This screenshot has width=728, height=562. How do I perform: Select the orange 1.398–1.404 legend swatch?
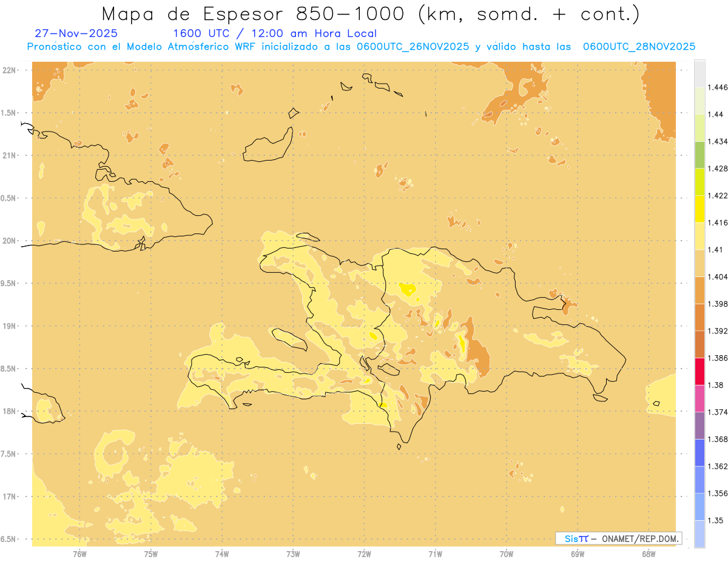pyautogui.click(x=699, y=290)
